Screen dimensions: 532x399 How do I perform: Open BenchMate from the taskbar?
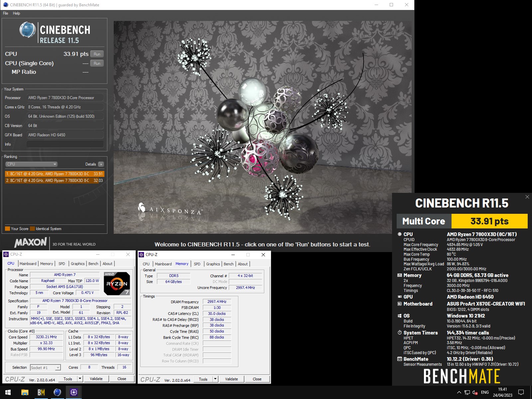[41, 392]
